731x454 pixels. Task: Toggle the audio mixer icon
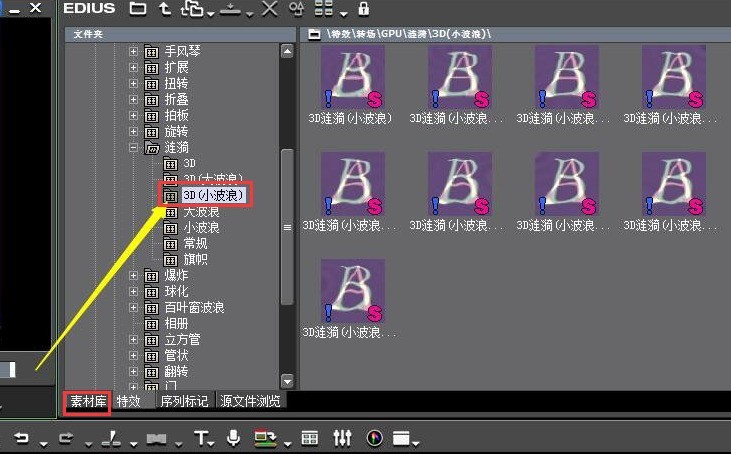coord(342,438)
